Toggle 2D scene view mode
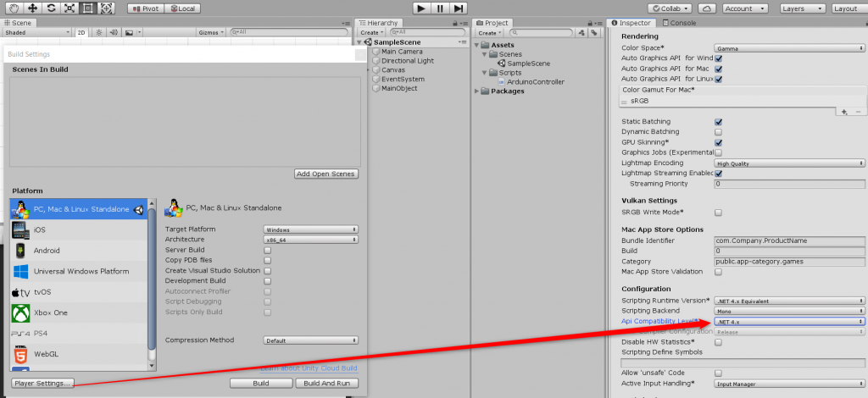Viewport: 868px width, 398px height. tap(81, 33)
